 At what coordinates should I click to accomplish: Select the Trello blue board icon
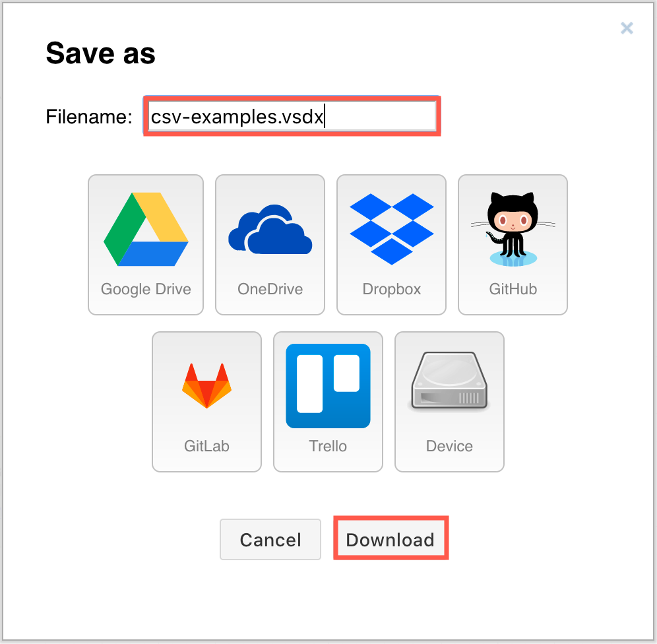click(x=328, y=385)
